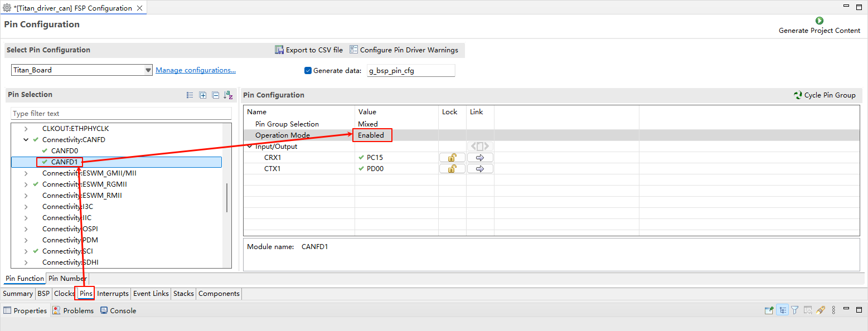This screenshot has width=868, height=331.
Task: Toggle the CRX1 lock icon
Action: point(452,158)
